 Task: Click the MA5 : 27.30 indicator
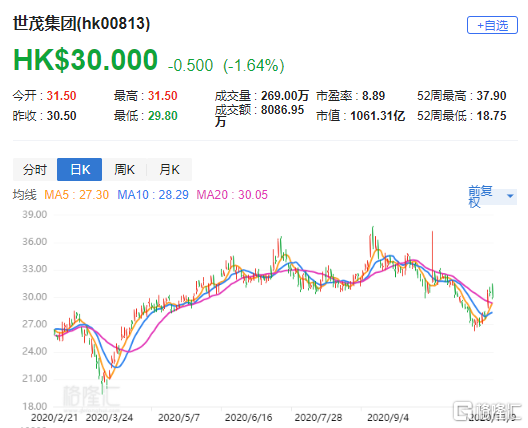[76, 195]
